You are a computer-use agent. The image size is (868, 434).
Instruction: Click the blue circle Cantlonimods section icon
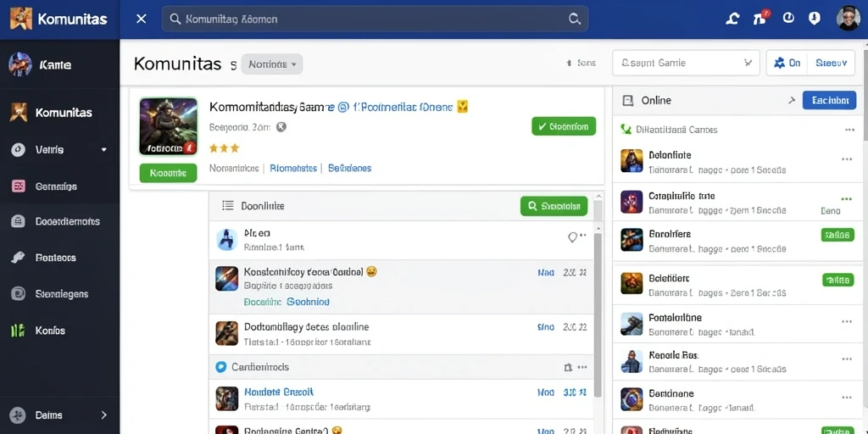(x=221, y=366)
